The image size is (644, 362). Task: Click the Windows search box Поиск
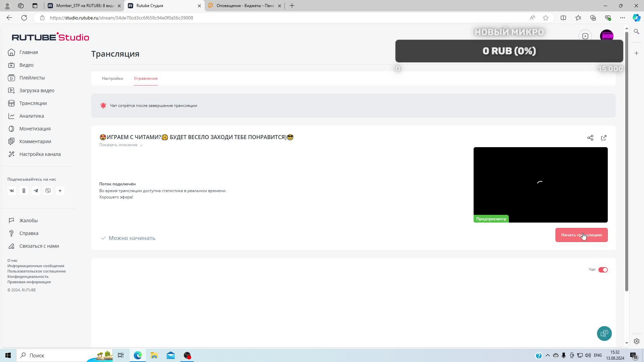point(64,355)
